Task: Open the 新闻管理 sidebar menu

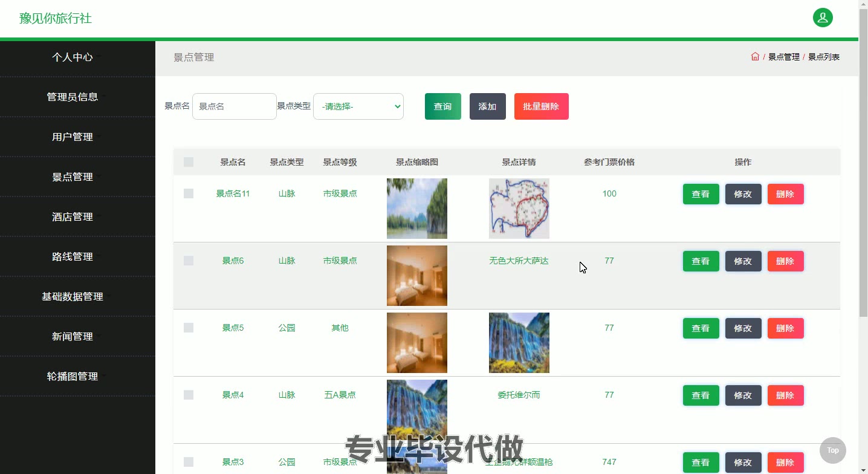Action: pos(77,337)
